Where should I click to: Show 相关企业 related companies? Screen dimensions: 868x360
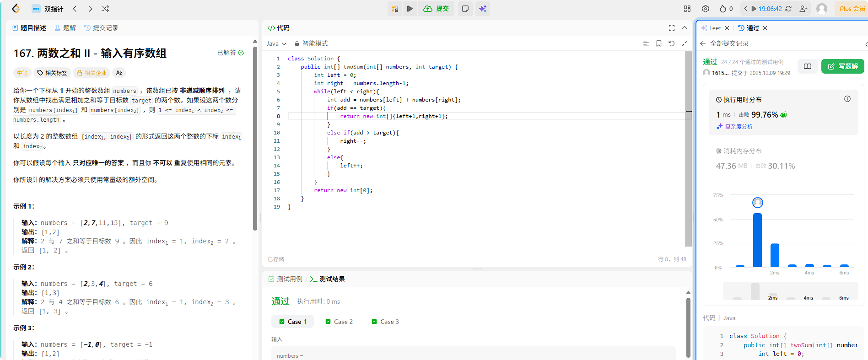92,73
